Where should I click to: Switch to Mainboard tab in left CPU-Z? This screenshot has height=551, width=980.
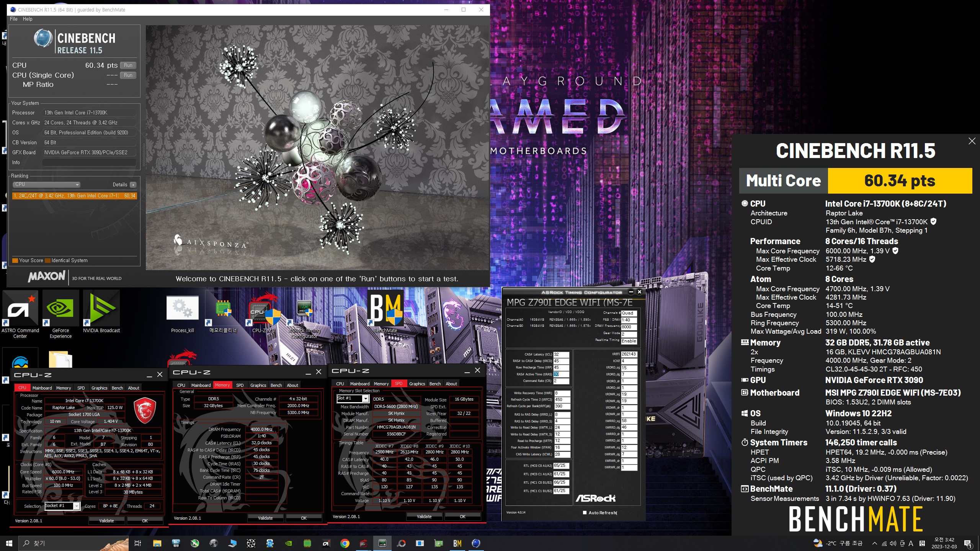[42, 388]
